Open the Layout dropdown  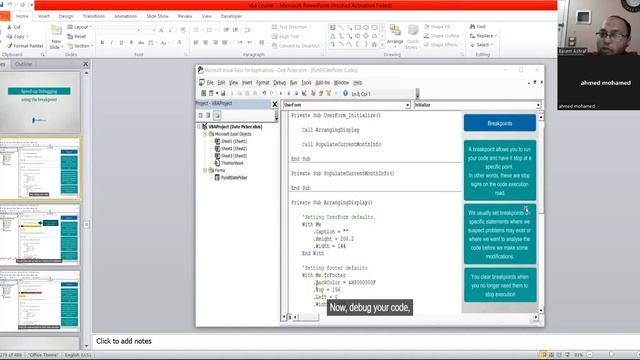pyautogui.click(x=80, y=27)
